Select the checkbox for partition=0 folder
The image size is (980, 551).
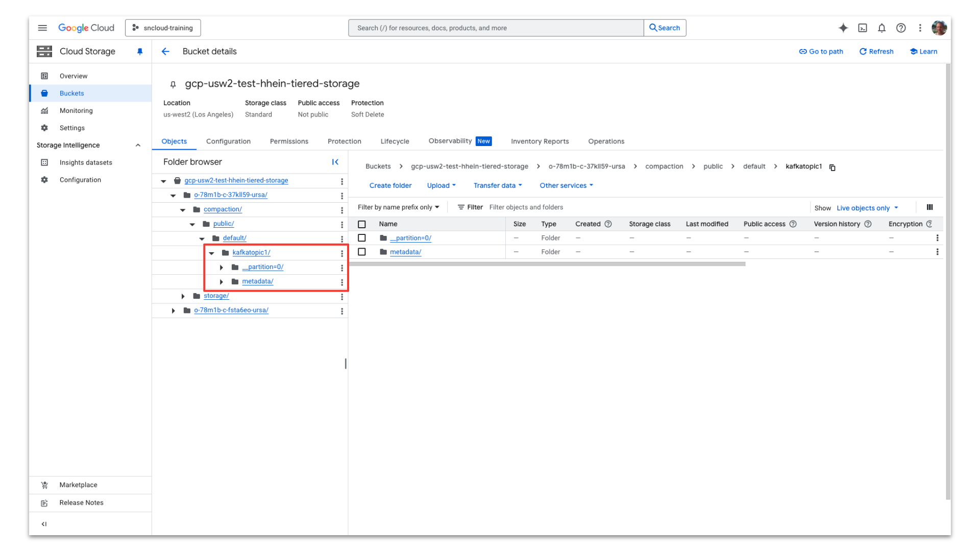[362, 237]
